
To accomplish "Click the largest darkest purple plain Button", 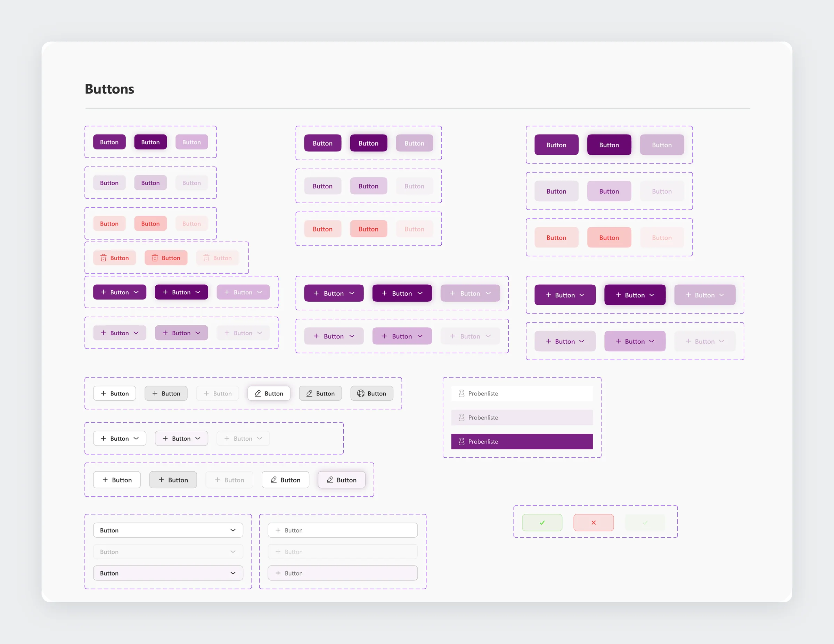I will point(609,145).
